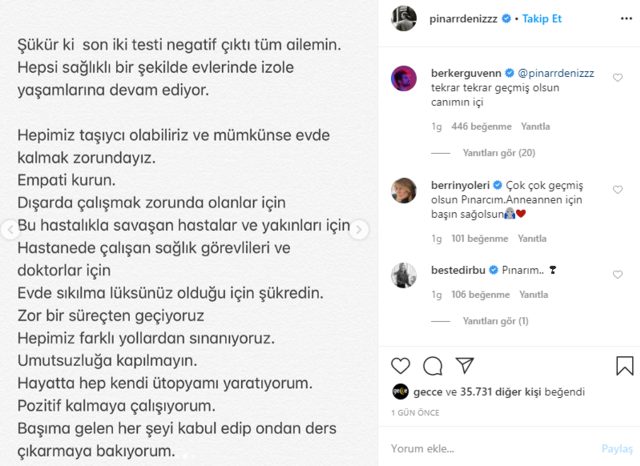The image size is (640, 466).
Task: Save post with the bookmark icon
Action: (x=625, y=366)
